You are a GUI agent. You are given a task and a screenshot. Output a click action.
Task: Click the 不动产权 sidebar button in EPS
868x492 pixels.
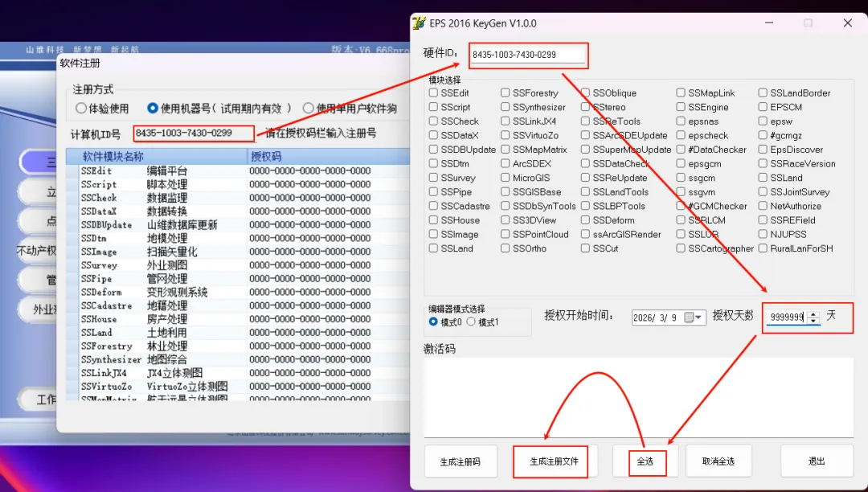[x=36, y=251]
